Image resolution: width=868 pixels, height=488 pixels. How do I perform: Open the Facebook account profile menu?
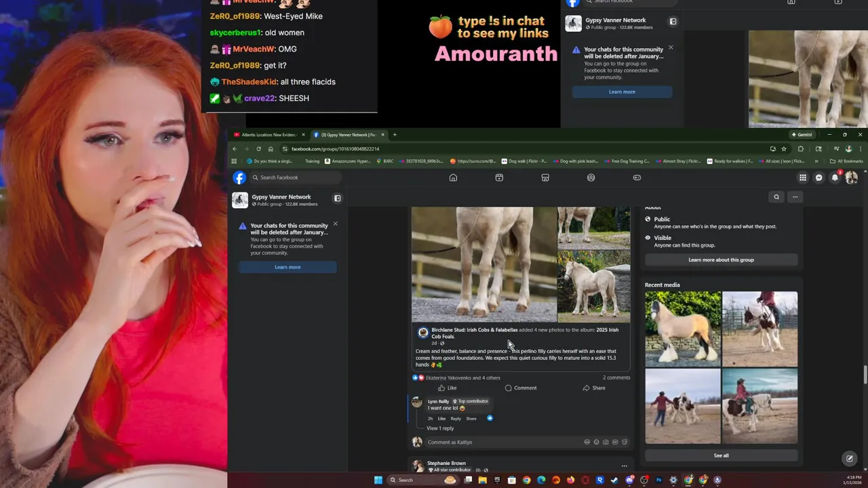pyautogui.click(x=852, y=178)
